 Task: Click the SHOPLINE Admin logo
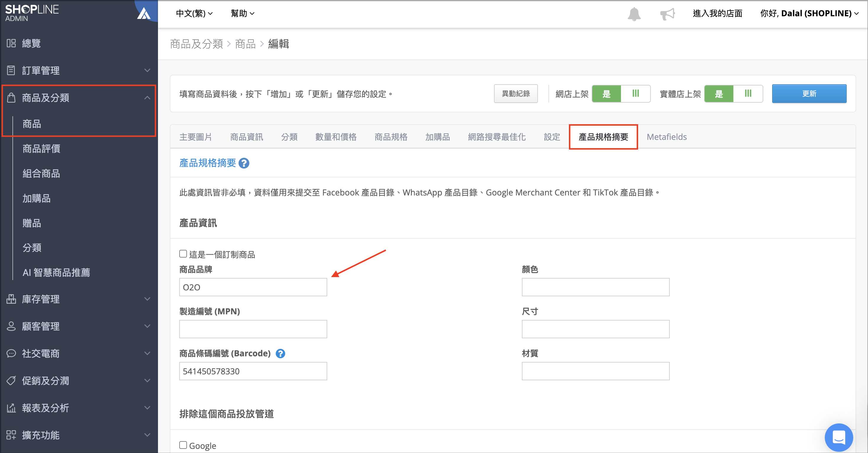pos(32,13)
